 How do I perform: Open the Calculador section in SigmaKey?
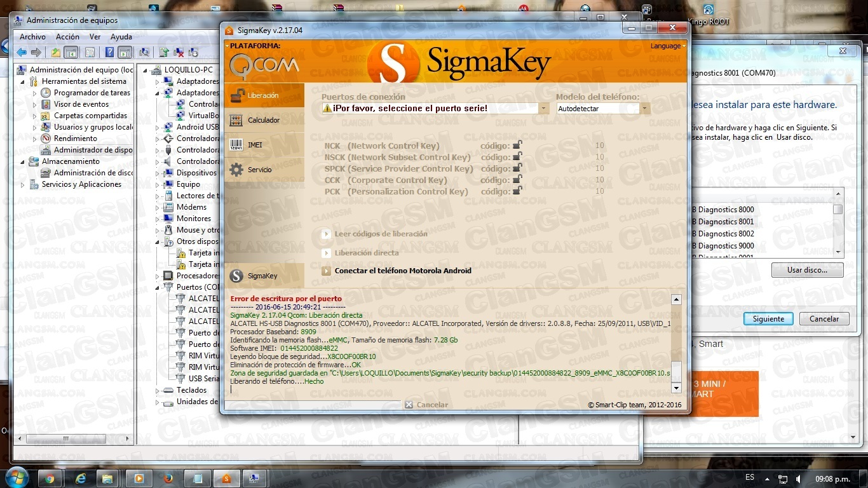264,120
